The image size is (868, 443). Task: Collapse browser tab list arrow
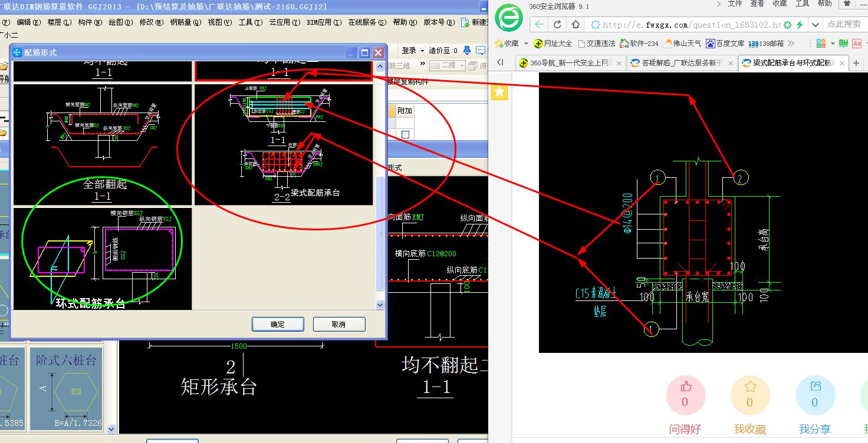[501, 62]
